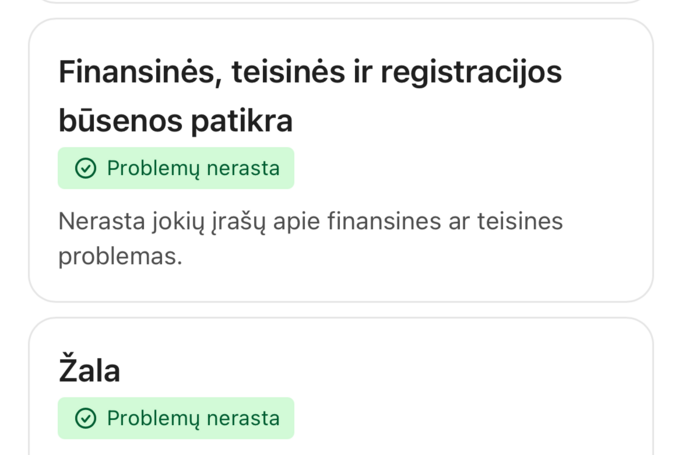The image size is (682, 455).
Task: Select the "Žala" section heading
Action: pyautogui.click(x=89, y=371)
